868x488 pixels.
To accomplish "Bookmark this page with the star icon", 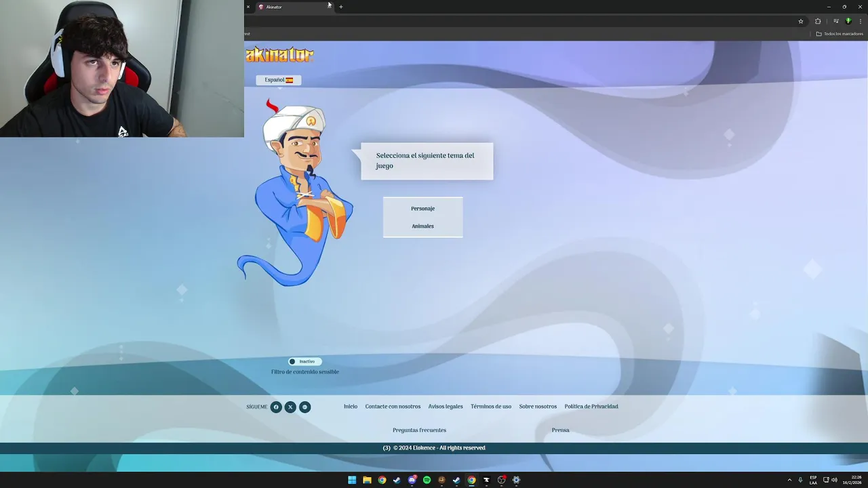I will point(801,21).
